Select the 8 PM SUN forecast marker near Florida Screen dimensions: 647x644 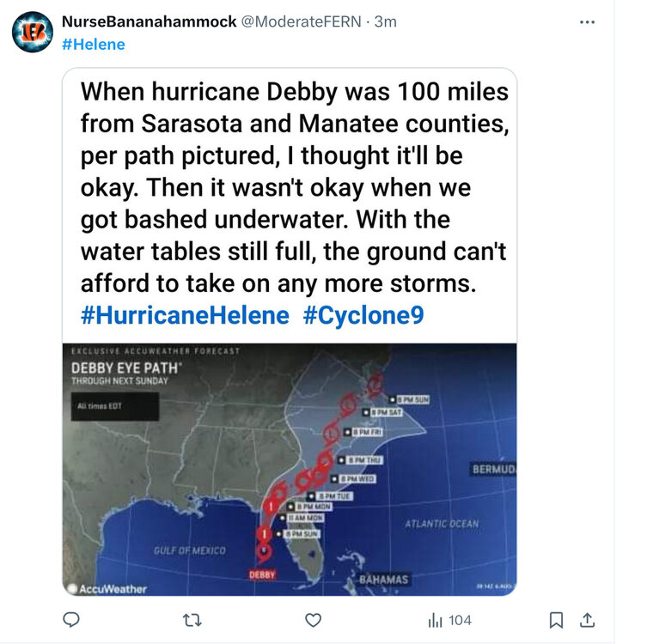pos(298,534)
